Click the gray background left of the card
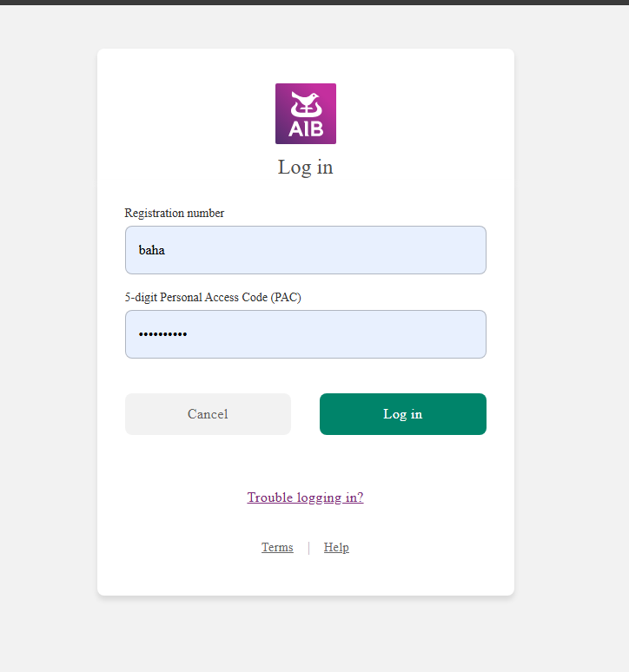This screenshot has height=672, width=629. click(x=48, y=347)
